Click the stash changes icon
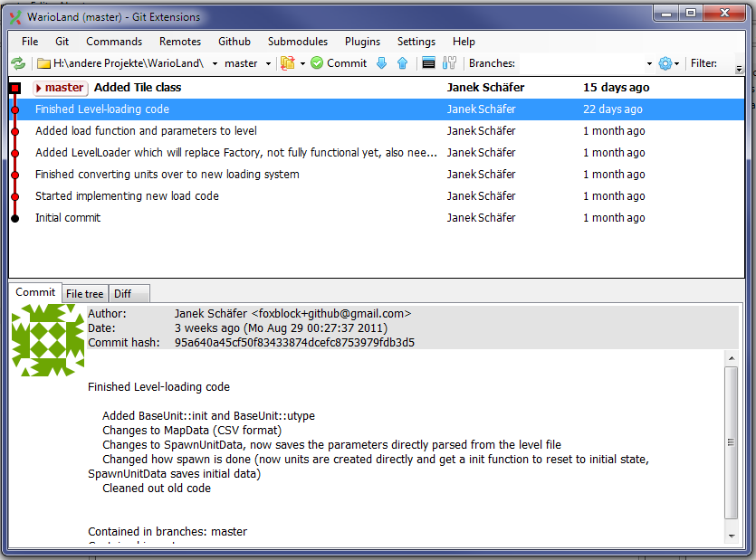This screenshot has height=560, width=756. pos(288,63)
